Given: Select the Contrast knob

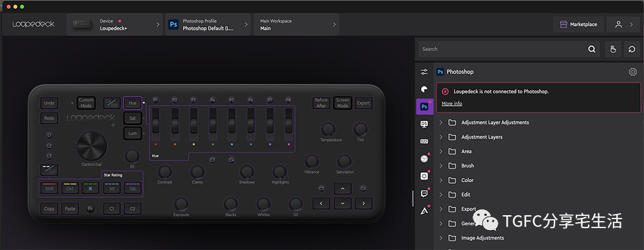Looking at the screenshot, I should point(165,171).
